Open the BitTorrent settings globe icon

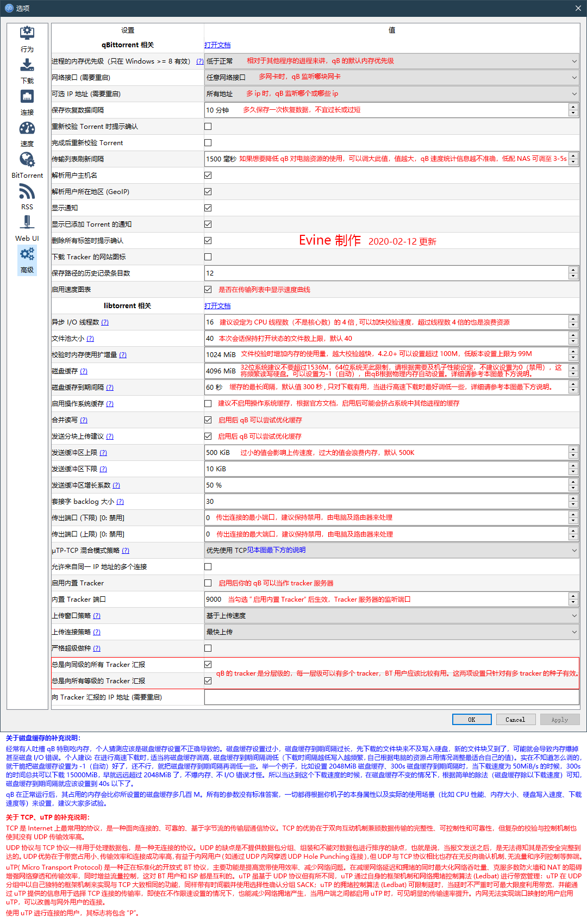pyautogui.click(x=27, y=160)
